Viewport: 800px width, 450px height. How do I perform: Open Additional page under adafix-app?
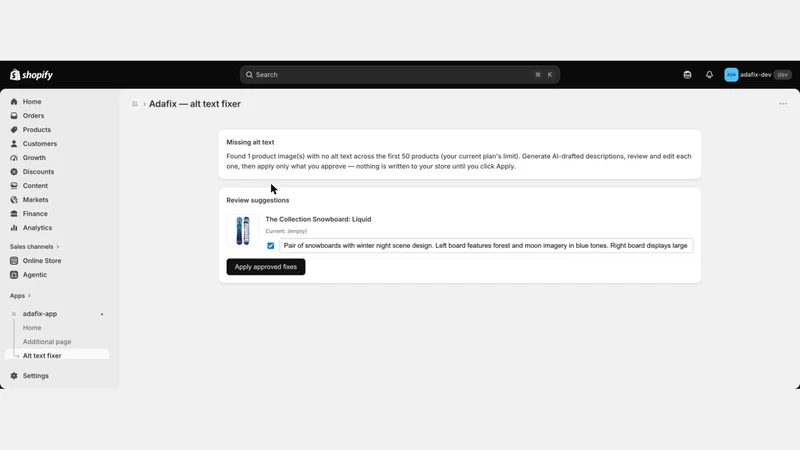point(47,342)
